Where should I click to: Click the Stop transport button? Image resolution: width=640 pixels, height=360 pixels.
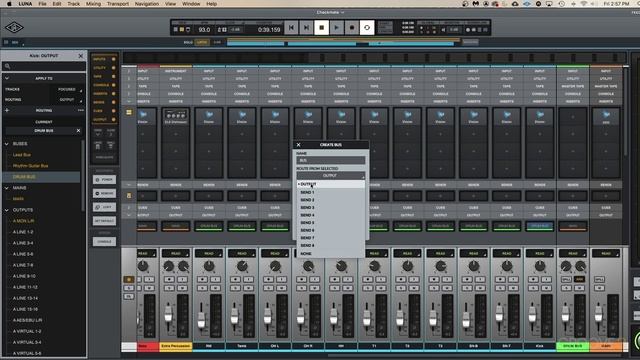point(321,28)
